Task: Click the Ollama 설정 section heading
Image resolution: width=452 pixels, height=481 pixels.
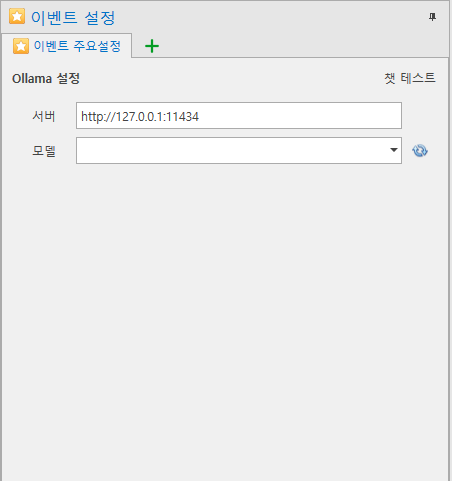Action: coord(46,79)
